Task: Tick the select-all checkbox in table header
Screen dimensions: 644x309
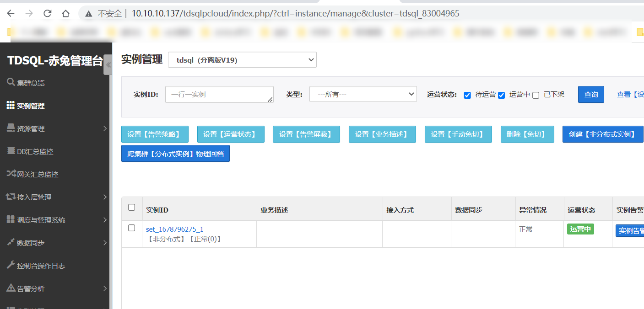Action: [x=131, y=208]
